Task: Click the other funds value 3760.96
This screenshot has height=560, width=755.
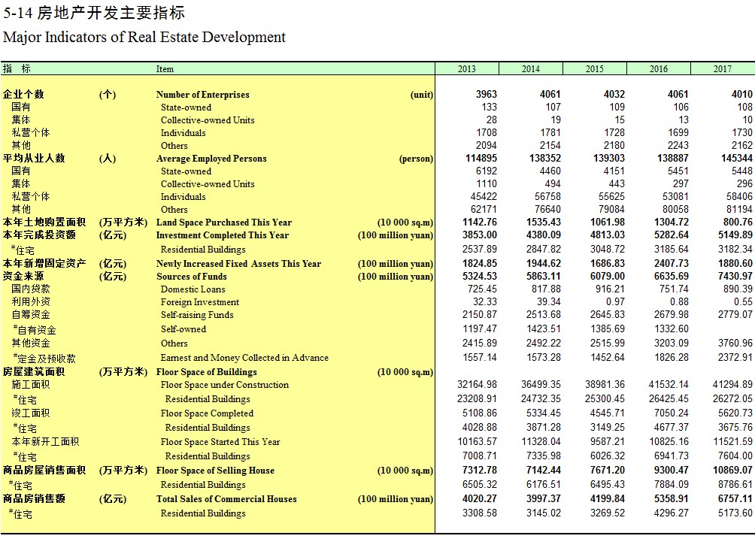Action: coord(735,343)
